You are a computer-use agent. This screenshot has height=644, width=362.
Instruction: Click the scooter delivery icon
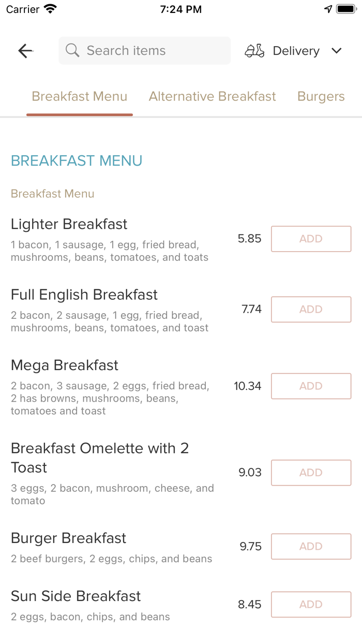pos(254,51)
